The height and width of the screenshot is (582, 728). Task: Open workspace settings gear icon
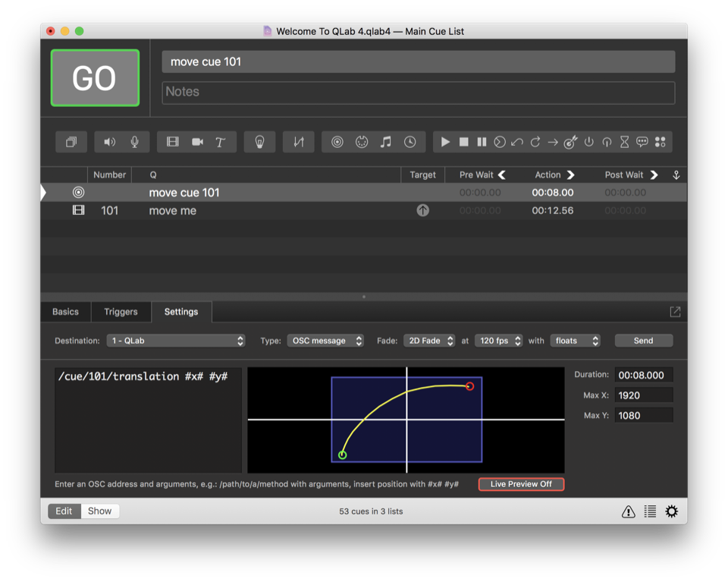(671, 511)
